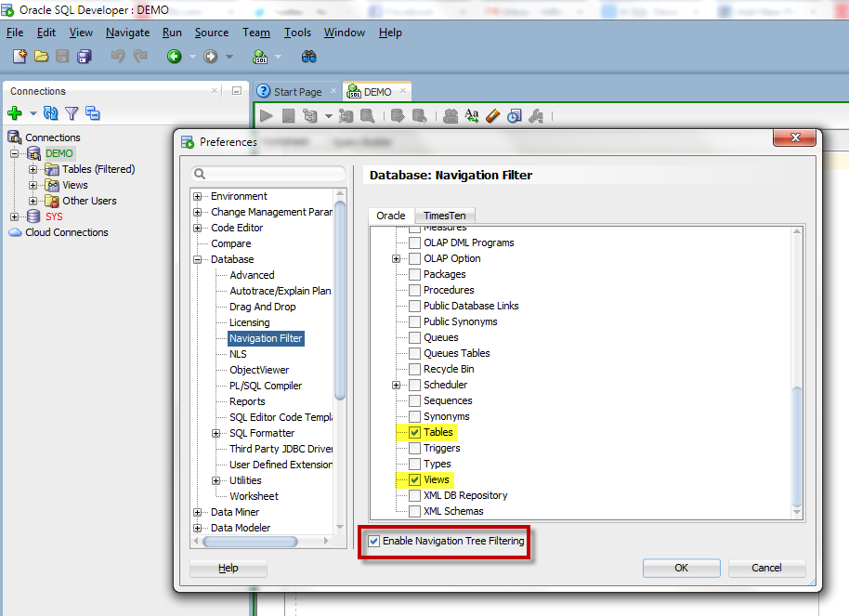Clear the worksheet using the eraser icon
Viewport: 849px width, 616px height.
492,116
